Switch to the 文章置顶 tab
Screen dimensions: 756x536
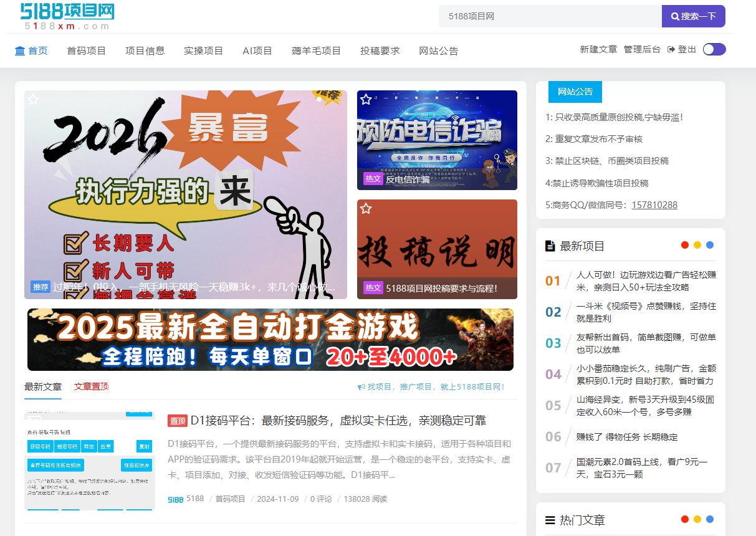tap(91, 386)
